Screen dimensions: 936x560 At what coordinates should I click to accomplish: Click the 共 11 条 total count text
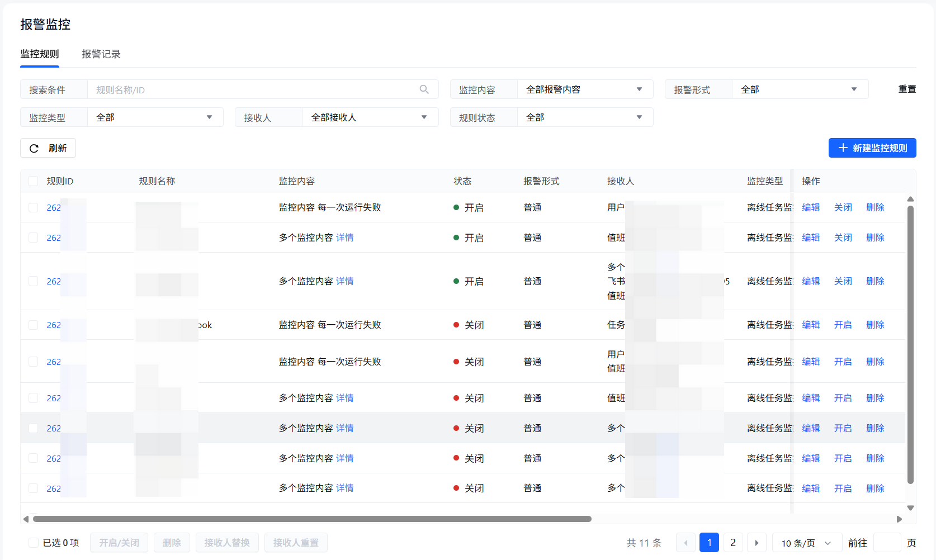click(x=644, y=543)
